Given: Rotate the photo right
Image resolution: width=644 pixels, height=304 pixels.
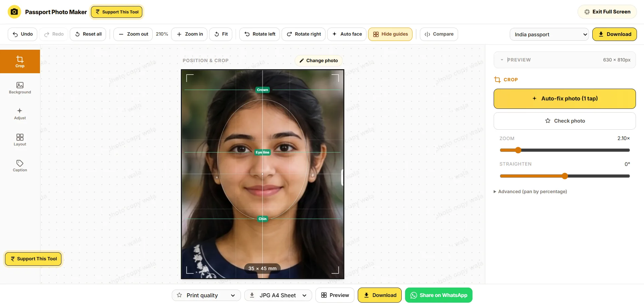Looking at the screenshot, I should (x=304, y=34).
